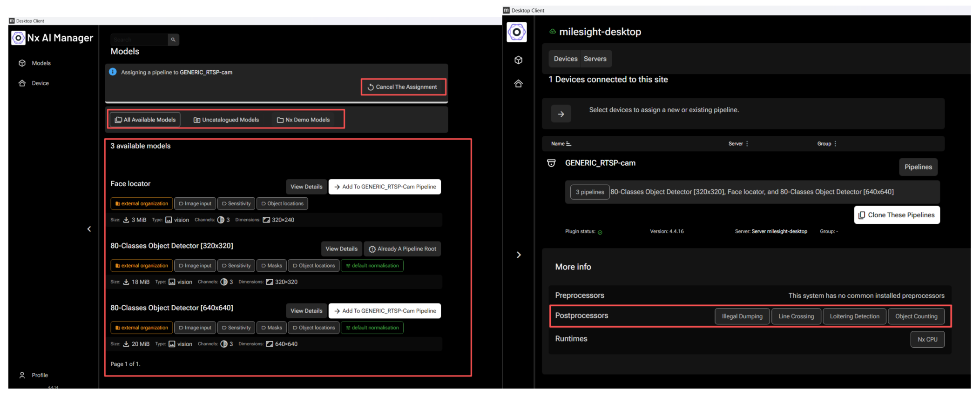Open the Server column options menu
Screen dimensions: 980x396
[x=747, y=144]
